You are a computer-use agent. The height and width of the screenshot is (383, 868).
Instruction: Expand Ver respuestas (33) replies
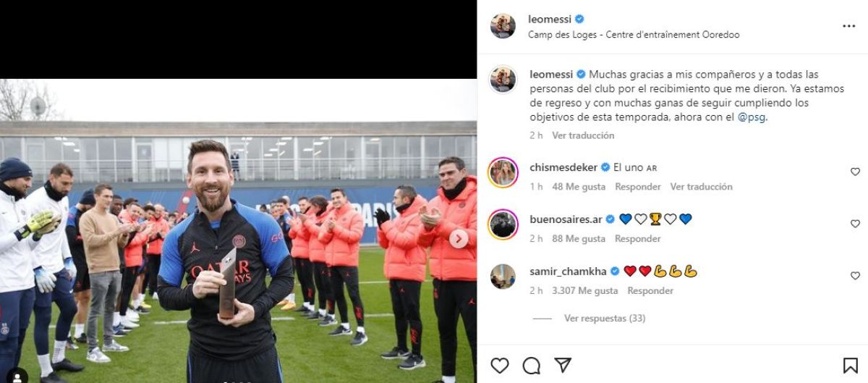(605, 318)
